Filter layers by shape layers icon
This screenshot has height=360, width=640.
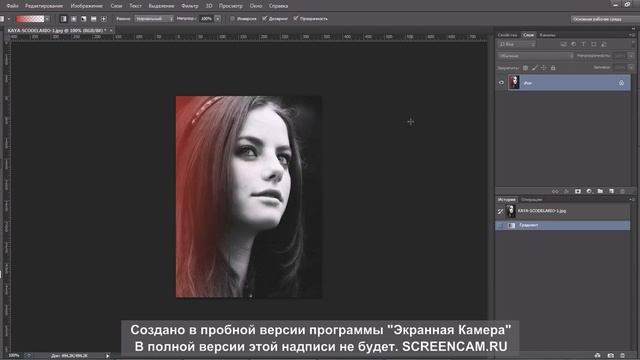[x=593, y=44]
